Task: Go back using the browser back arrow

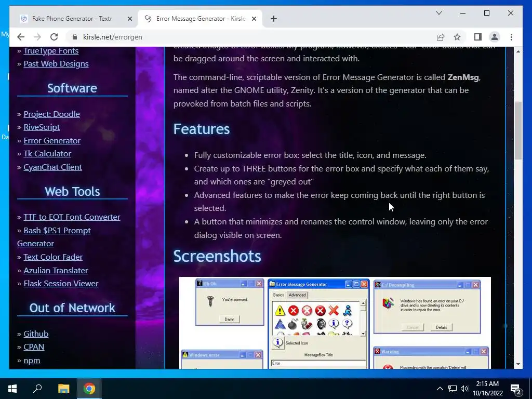Action: pos(21,37)
